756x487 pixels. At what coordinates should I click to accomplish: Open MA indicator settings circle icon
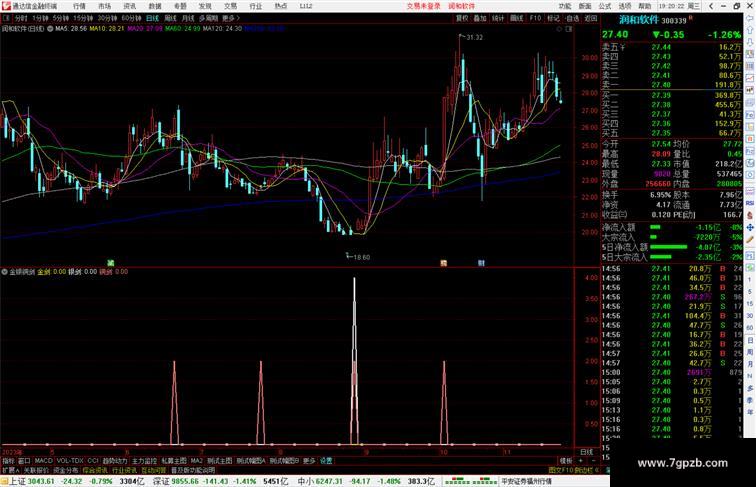click(50, 29)
